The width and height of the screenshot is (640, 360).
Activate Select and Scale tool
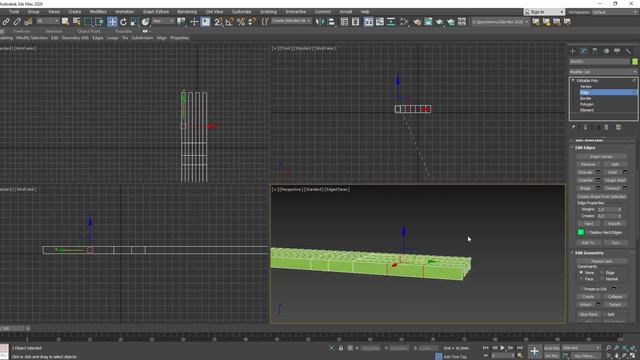134,22
